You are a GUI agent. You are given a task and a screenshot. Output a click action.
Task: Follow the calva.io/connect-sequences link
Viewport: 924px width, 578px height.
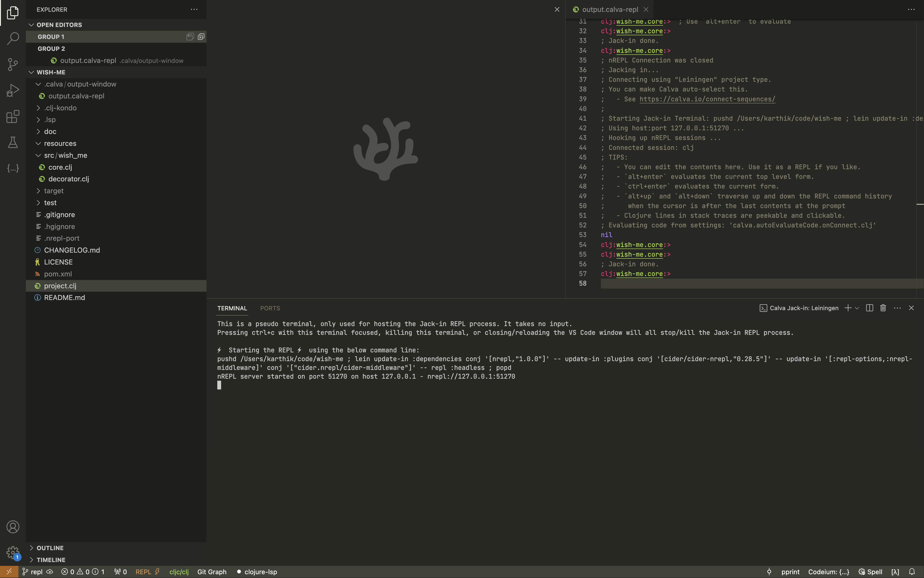pos(707,99)
